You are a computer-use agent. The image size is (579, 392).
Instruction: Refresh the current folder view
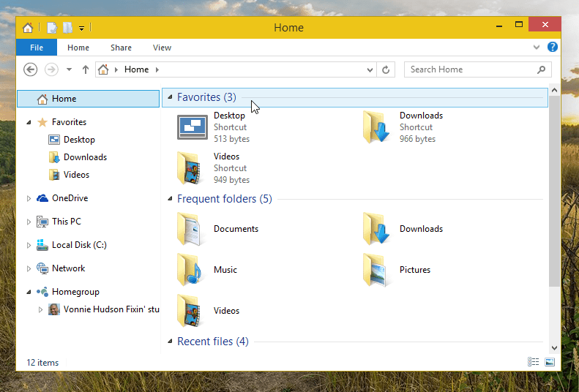386,69
